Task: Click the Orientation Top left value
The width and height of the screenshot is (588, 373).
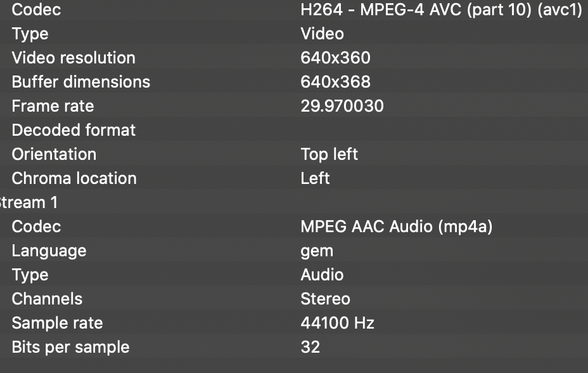Action: (x=329, y=154)
